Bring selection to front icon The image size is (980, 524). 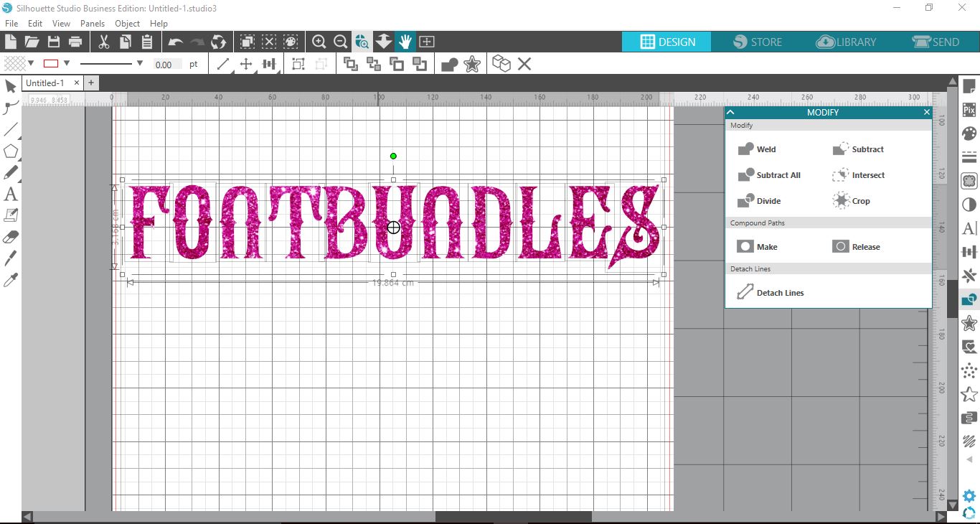[x=351, y=65]
